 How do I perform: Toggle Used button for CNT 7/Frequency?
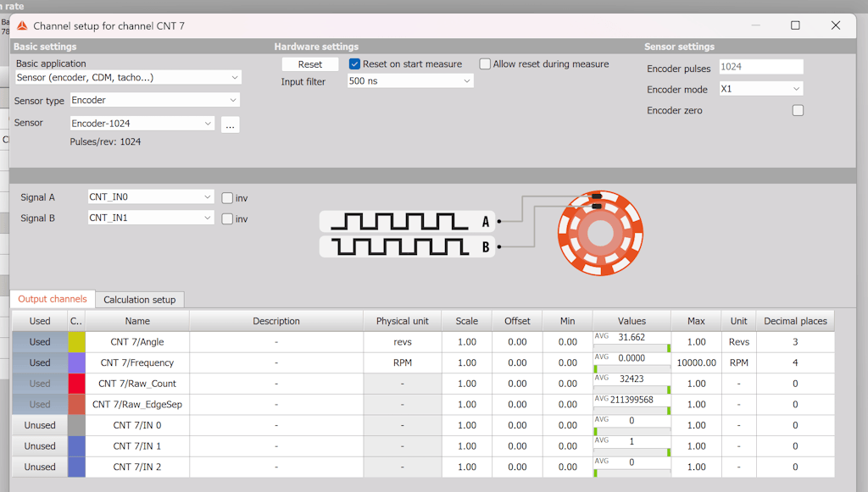tap(40, 362)
